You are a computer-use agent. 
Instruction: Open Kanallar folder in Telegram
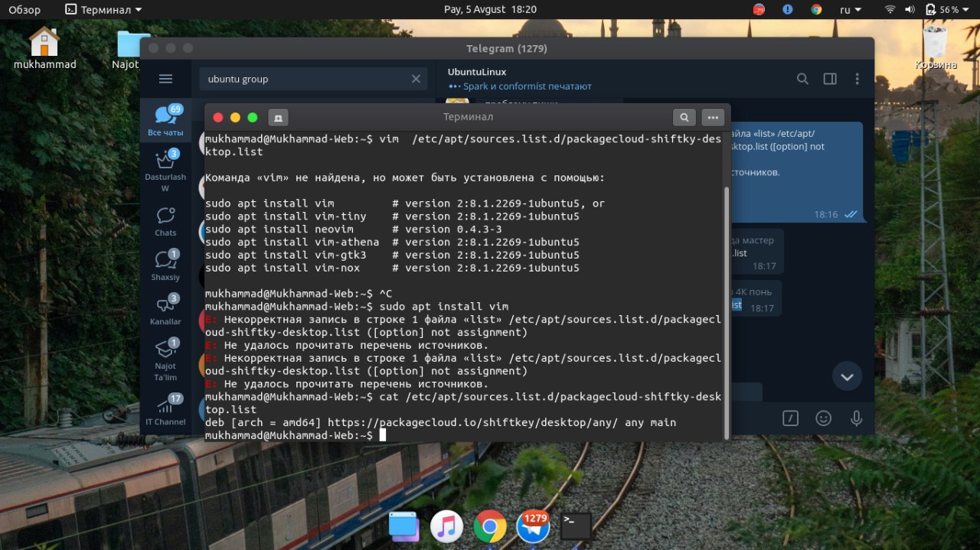point(165,309)
